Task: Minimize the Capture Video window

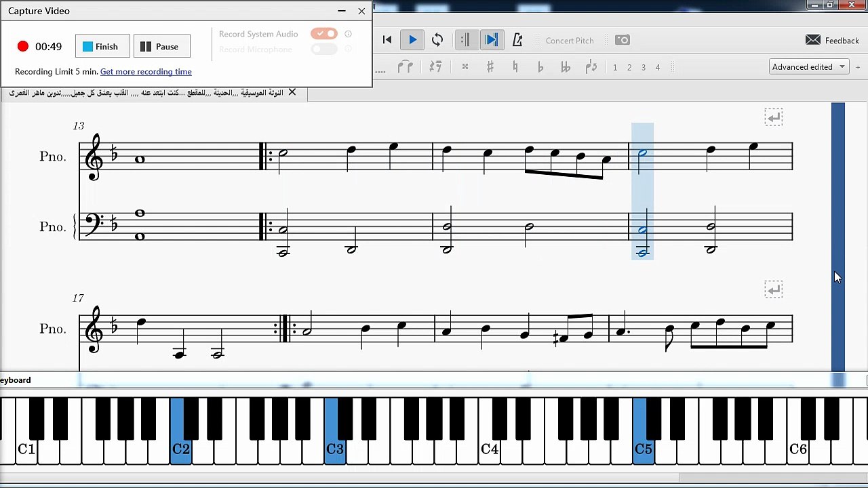Action: point(342,11)
